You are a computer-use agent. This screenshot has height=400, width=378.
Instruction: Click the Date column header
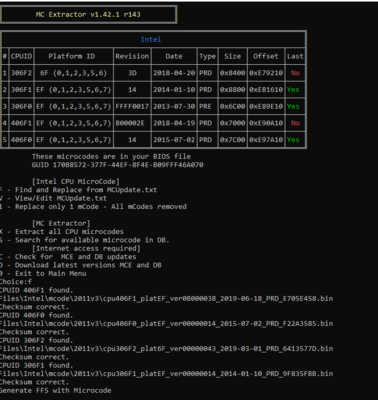(x=174, y=56)
